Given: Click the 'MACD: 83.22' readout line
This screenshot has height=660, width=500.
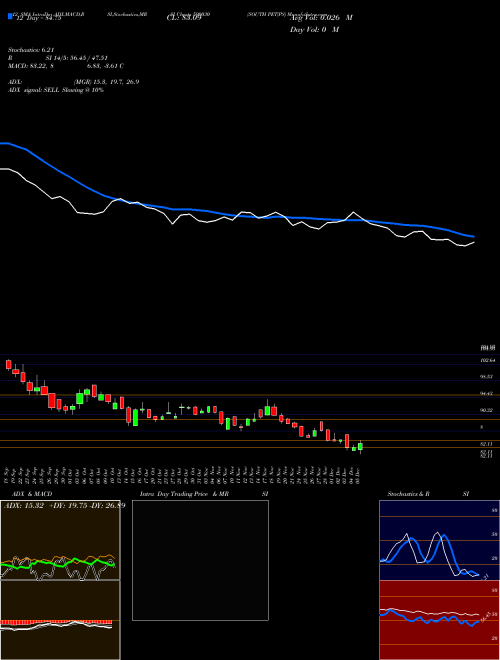Looking at the screenshot, I should (66, 66).
